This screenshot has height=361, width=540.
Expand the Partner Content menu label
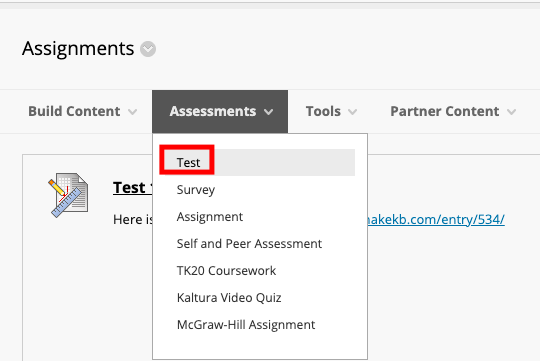[445, 111]
